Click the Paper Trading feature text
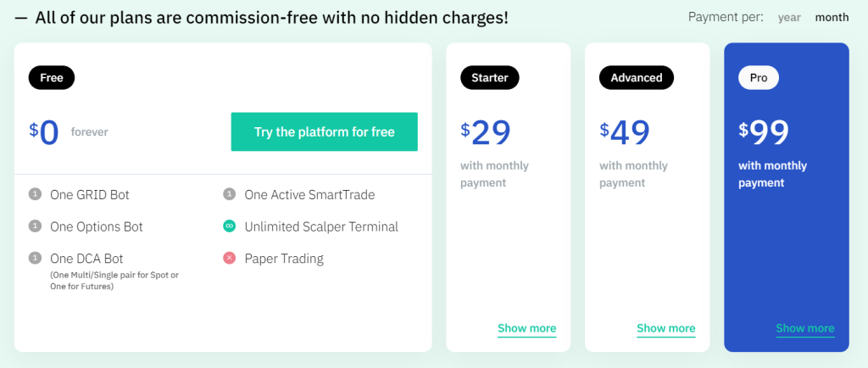Screen dimensions: 868x368 [x=284, y=259]
